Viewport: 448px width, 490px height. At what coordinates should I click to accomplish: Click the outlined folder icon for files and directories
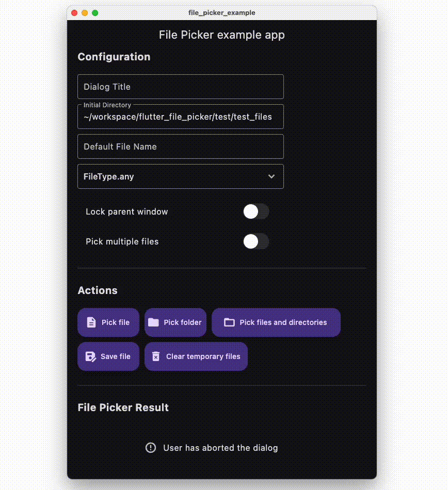coord(229,322)
